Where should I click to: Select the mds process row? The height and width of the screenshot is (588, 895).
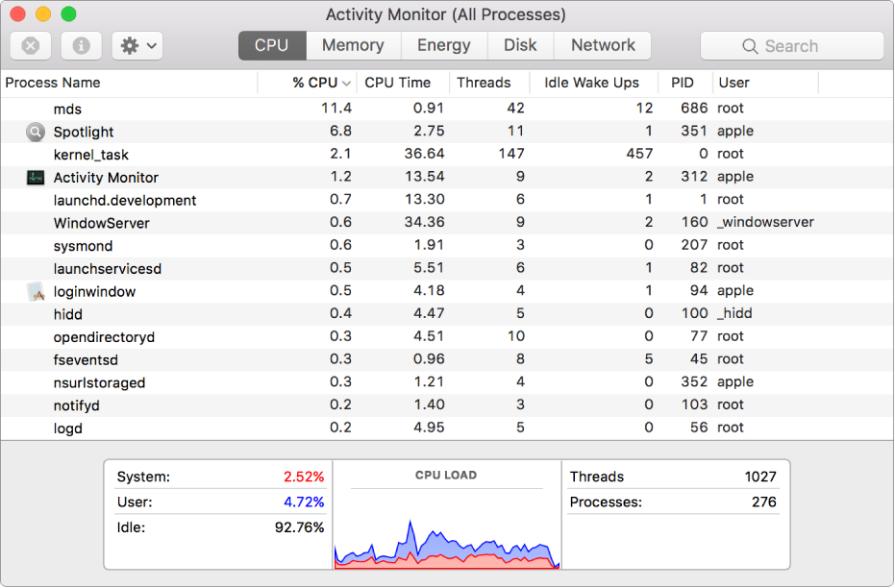[447, 109]
